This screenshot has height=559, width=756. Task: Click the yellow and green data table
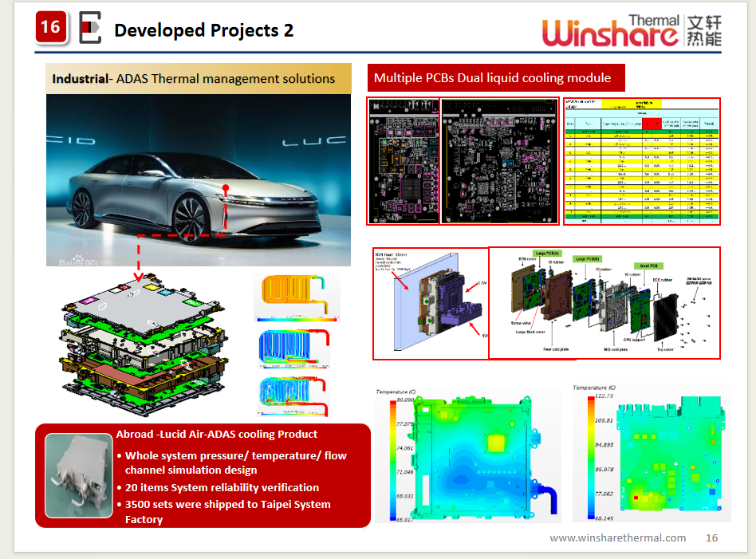coord(642,161)
